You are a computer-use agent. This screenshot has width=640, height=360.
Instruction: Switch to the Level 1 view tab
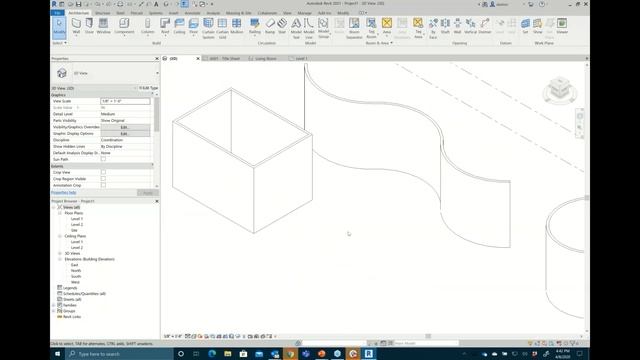coord(302,58)
